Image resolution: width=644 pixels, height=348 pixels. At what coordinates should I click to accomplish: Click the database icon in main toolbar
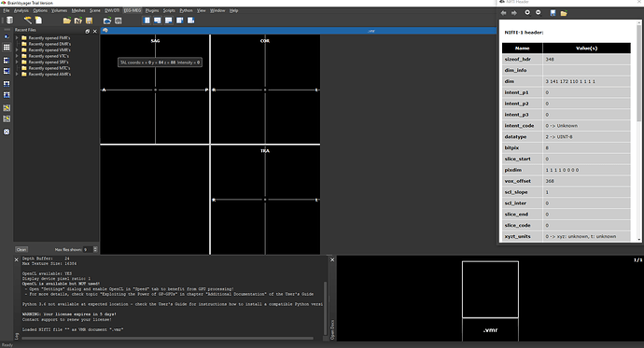click(x=9, y=21)
